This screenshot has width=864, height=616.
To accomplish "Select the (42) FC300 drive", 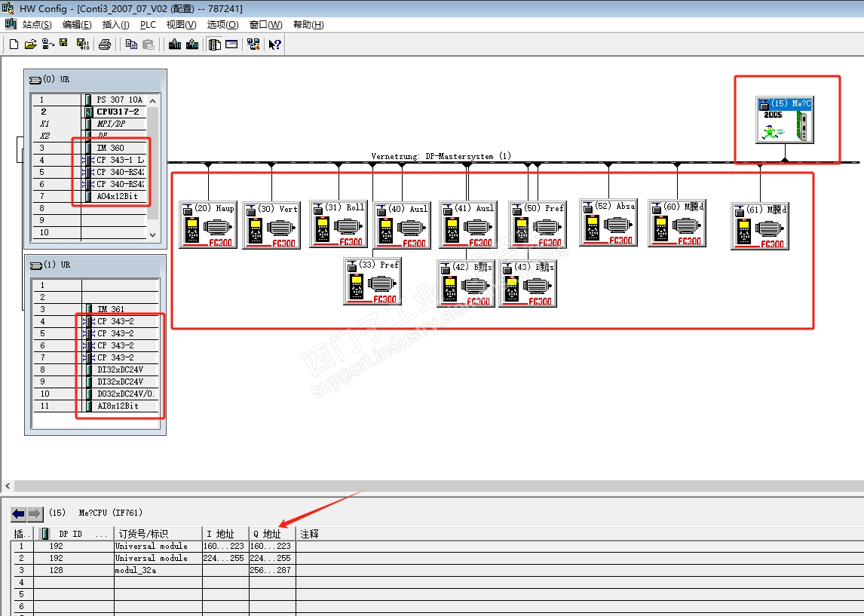I will 466,283.
